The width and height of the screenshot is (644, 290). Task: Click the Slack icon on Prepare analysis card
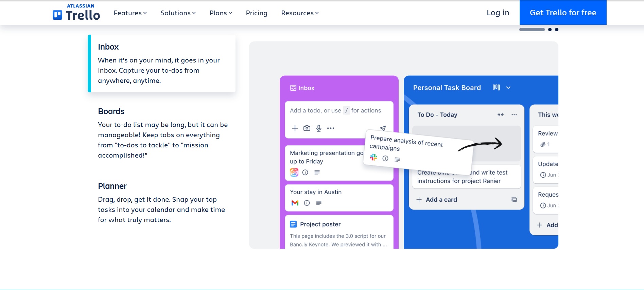coord(373,157)
